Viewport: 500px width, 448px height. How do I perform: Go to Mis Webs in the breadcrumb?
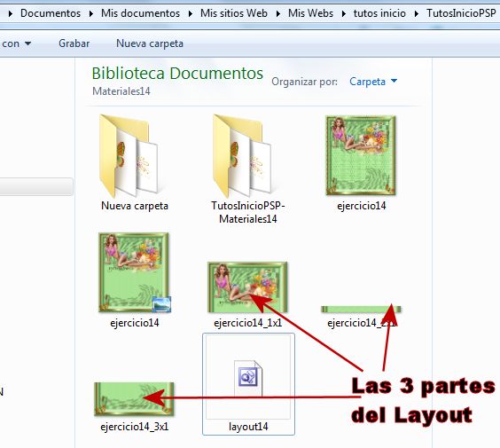click(x=310, y=13)
